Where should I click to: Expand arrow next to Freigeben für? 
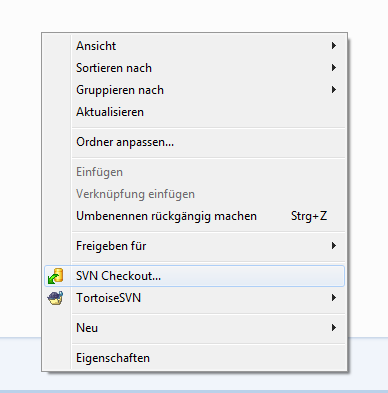click(333, 246)
